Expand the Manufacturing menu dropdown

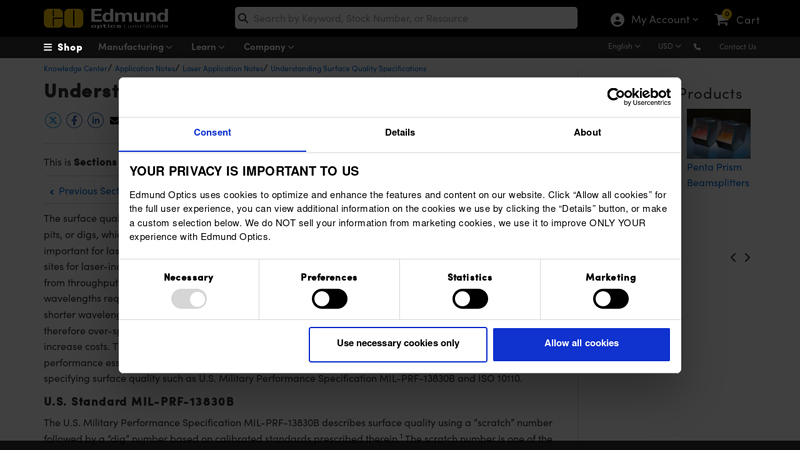pyautogui.click(x=135, y=47)
